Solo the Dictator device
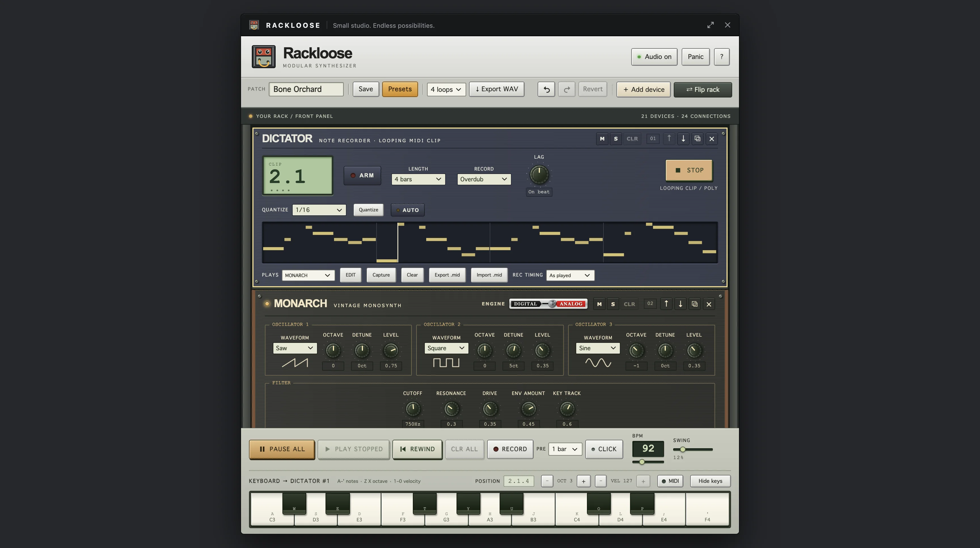The width and height of the screenshot is (980, 548). tap(616, 139)
